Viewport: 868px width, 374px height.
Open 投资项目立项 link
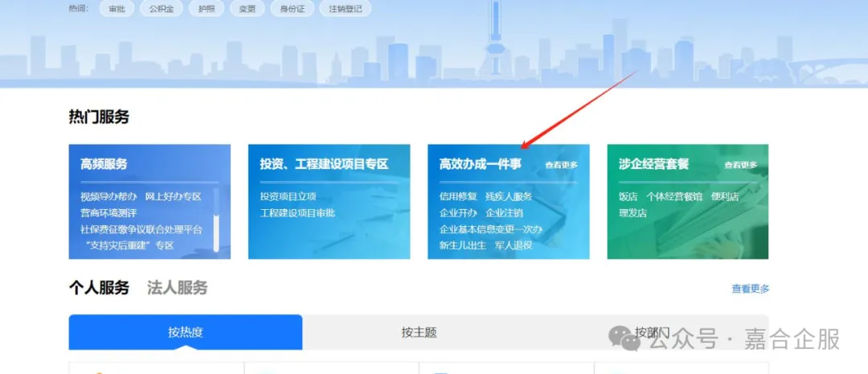pyautogui.click(x=289, y=197)
